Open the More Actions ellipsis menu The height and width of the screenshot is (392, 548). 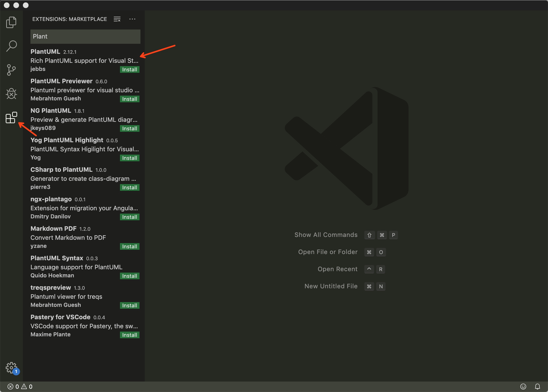pyautogui.click(x=132, y=19)
